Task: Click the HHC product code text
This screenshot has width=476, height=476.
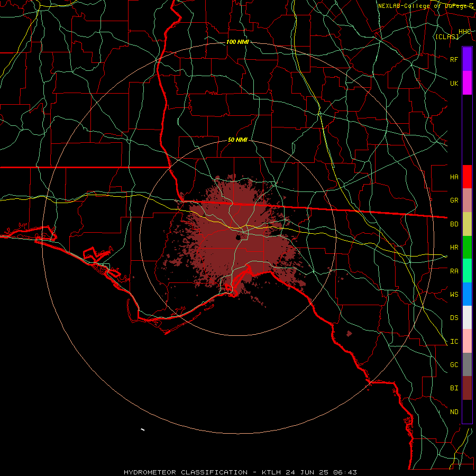Action: [464, 32]
